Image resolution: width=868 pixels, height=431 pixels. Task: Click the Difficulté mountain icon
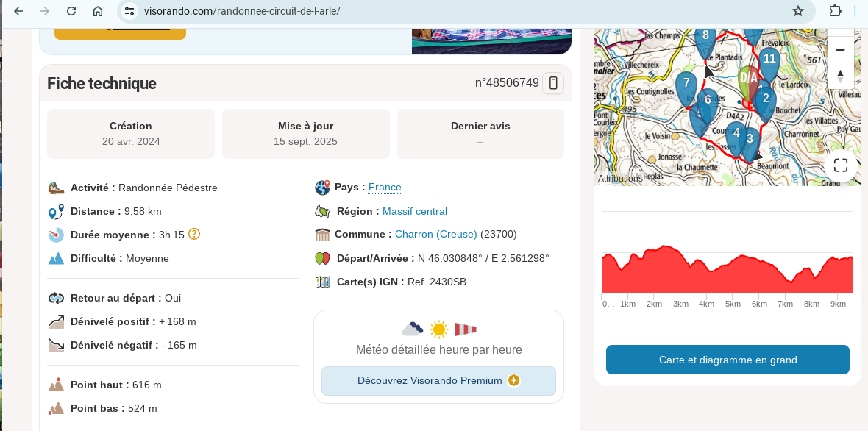[x=57, y=258]
